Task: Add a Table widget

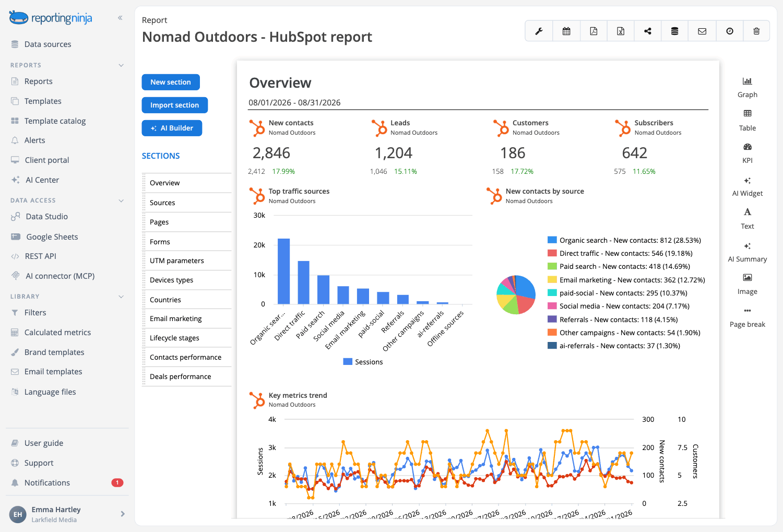Action: [748, 121]
